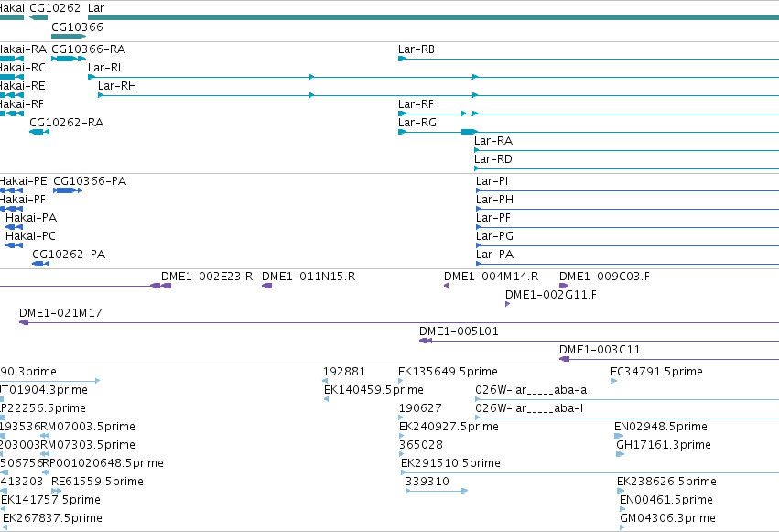
Task: Click the DME1-011N15.R clone label
Action: [308, 277]
